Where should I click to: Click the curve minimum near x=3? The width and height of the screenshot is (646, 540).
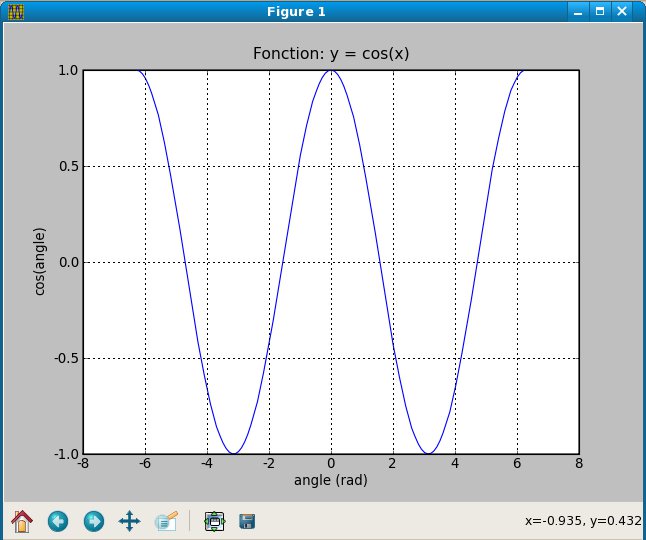point(428,453)
